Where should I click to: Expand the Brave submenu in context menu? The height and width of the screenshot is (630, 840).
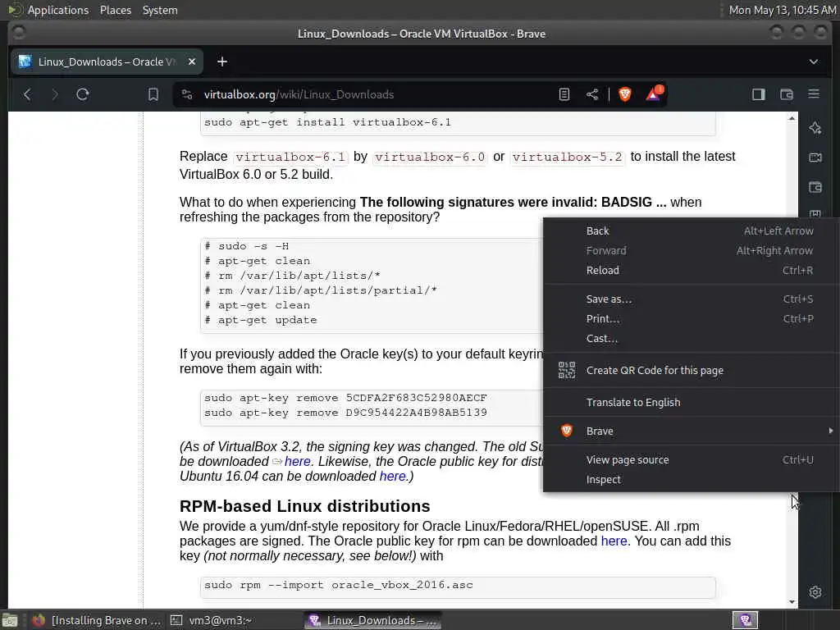pos(691,431)
